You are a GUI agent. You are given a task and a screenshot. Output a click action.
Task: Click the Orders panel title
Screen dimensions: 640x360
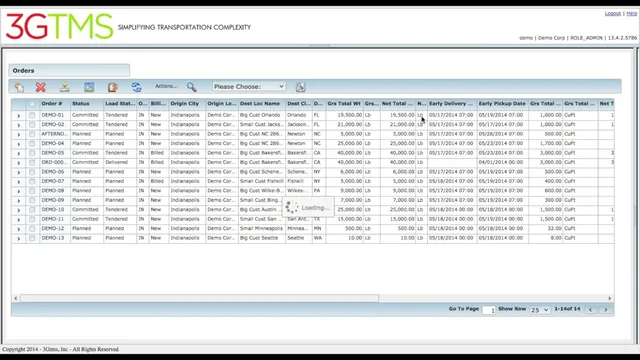(x=23, y=71)
